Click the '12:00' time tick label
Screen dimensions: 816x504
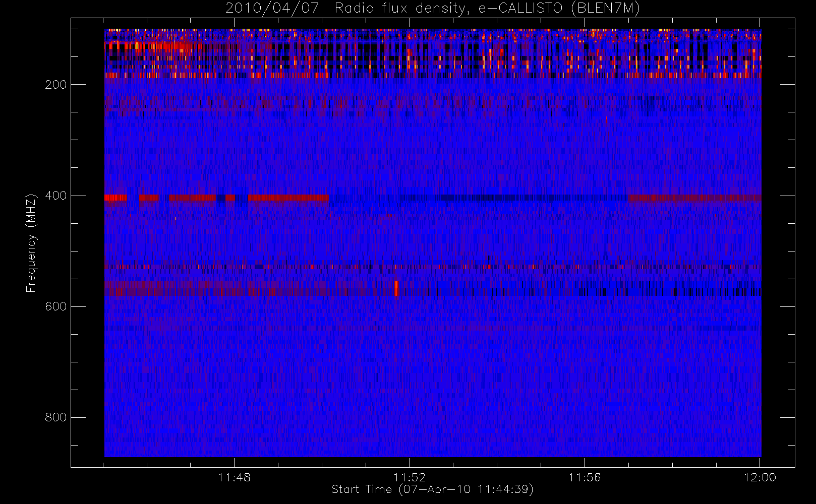[760, 477]
